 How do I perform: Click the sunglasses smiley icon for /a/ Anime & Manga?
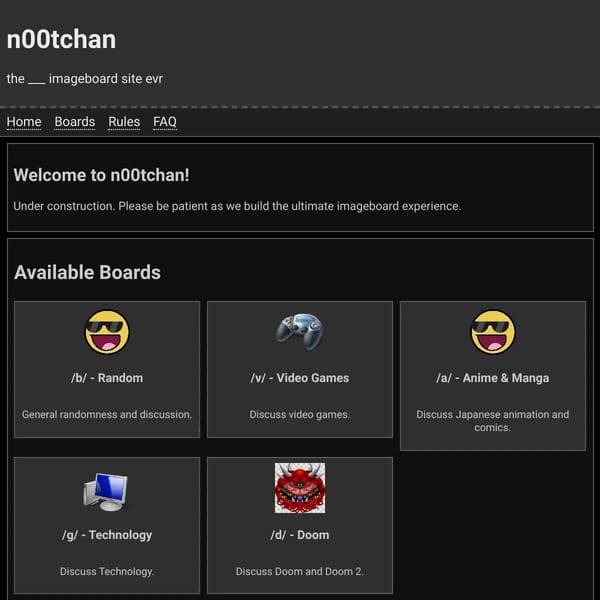[493, 332]
